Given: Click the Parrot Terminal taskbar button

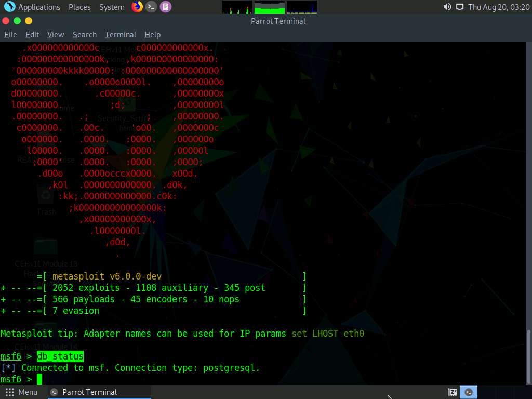Looking at the screenshot, I should [x=99, y=392].
